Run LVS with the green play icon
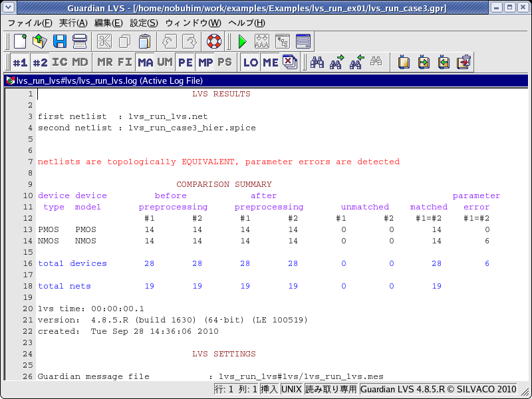Screen dimensions: 532x399 coord(242,41)
